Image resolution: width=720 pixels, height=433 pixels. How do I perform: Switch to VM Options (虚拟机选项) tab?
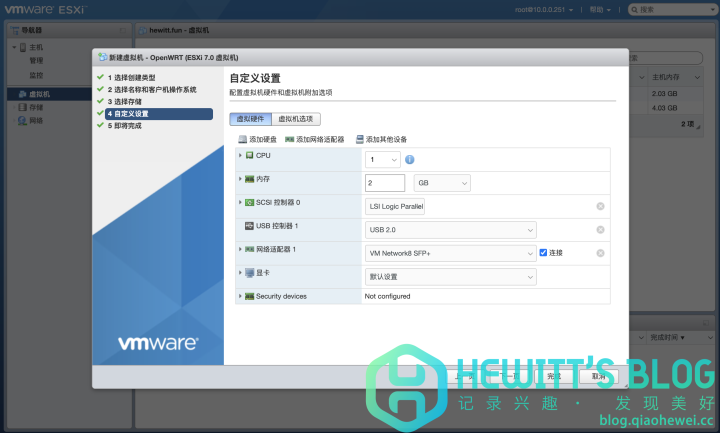296,119
